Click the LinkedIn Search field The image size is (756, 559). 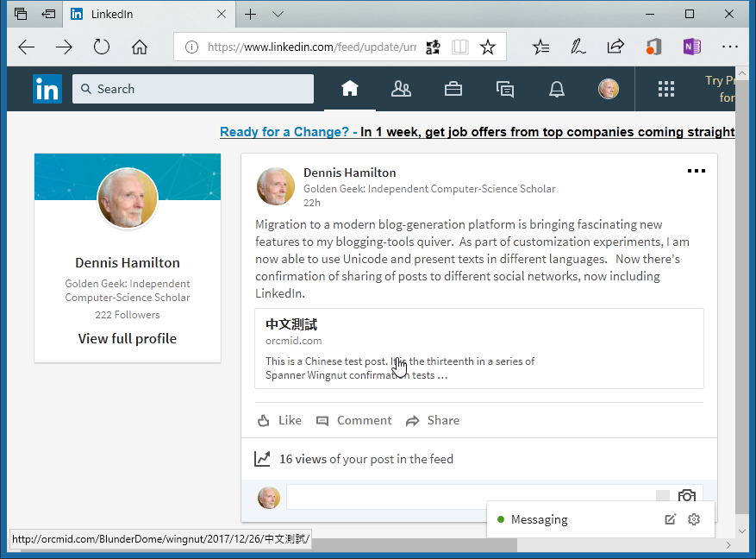point(193,89)
